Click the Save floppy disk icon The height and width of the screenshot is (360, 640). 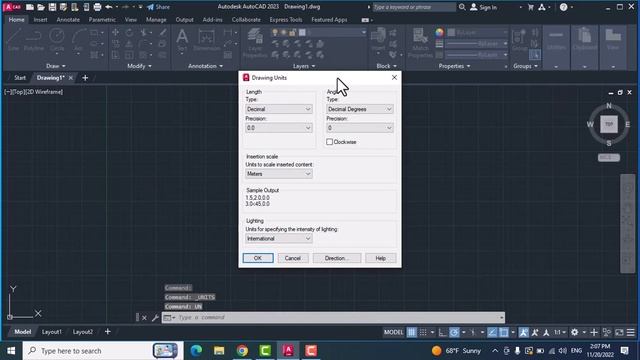tap(52, 7)
